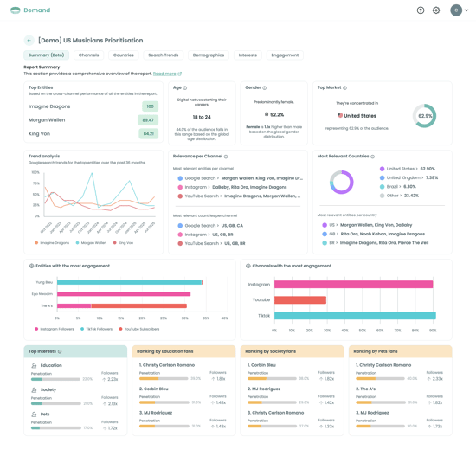Click The A's in Pets fans ranking
The width and height of the screenshot is (476, 450).
point(366,389)
